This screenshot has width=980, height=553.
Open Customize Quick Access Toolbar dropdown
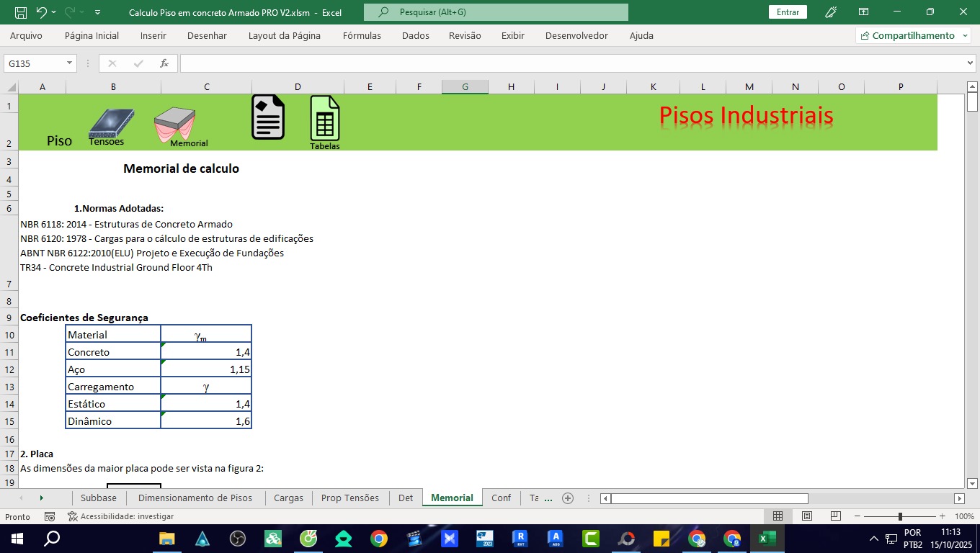pos(97,12)
